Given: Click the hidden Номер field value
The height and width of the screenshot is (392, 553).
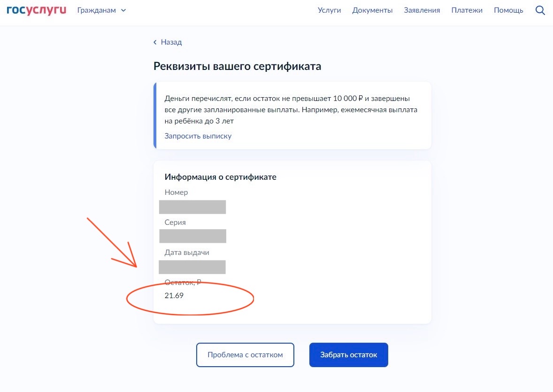Looking at the screenshot, I should click(192, 207).
